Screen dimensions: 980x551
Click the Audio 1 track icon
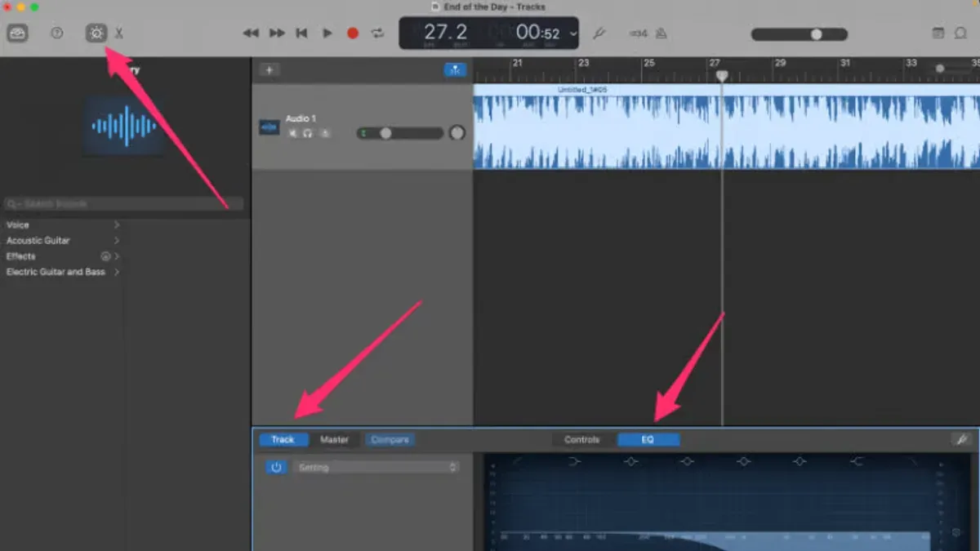(x=269, y=127)
